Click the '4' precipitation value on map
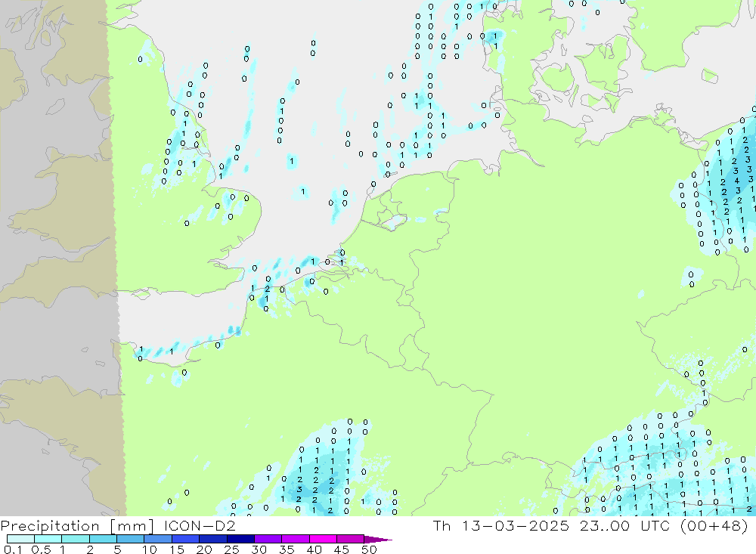 coord(736,181)
